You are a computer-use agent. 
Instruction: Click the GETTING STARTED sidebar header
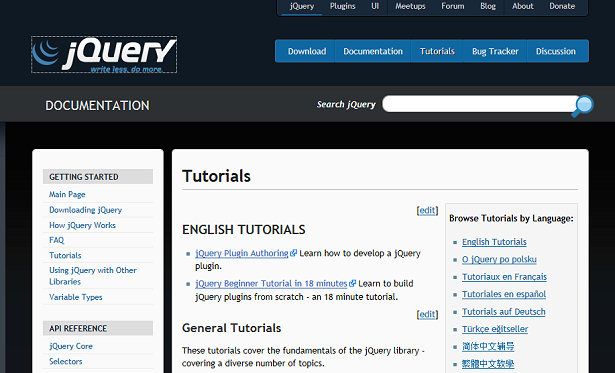98,176
